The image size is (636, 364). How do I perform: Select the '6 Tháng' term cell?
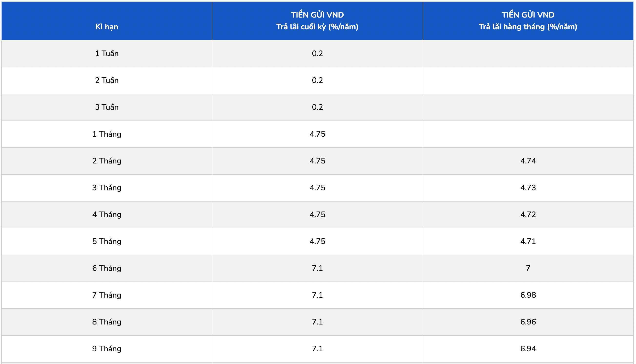click(x=107, y=268)
